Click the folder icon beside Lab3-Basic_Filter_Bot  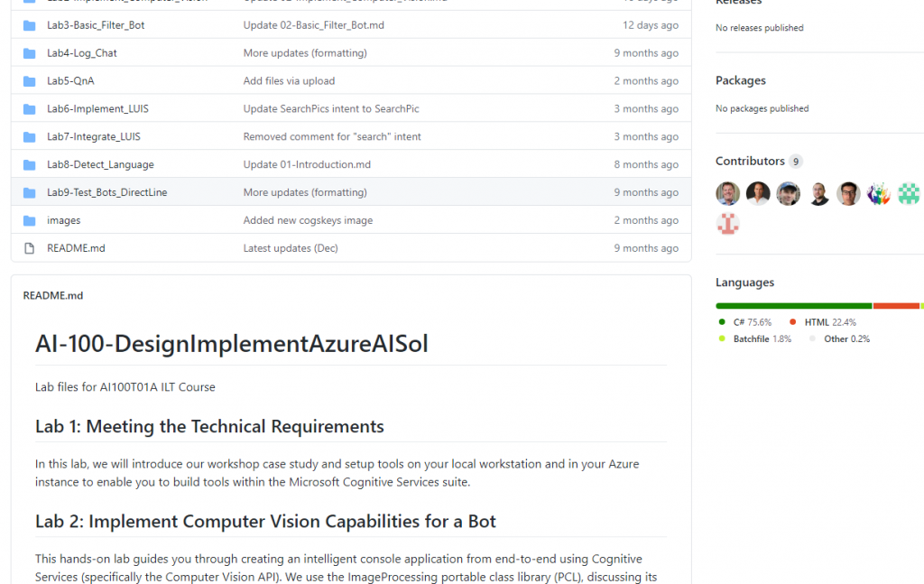(29, 25)
